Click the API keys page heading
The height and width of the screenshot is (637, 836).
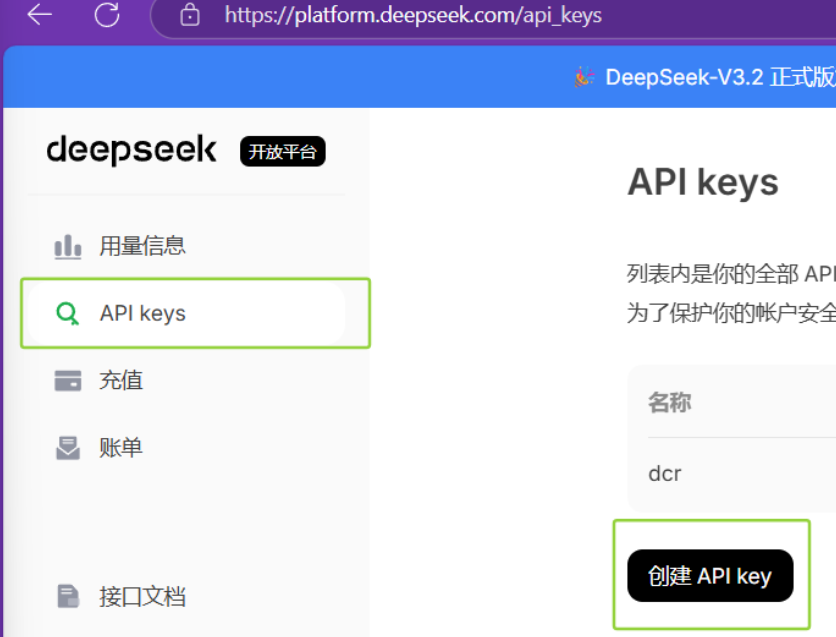click(x=703, y=183)
